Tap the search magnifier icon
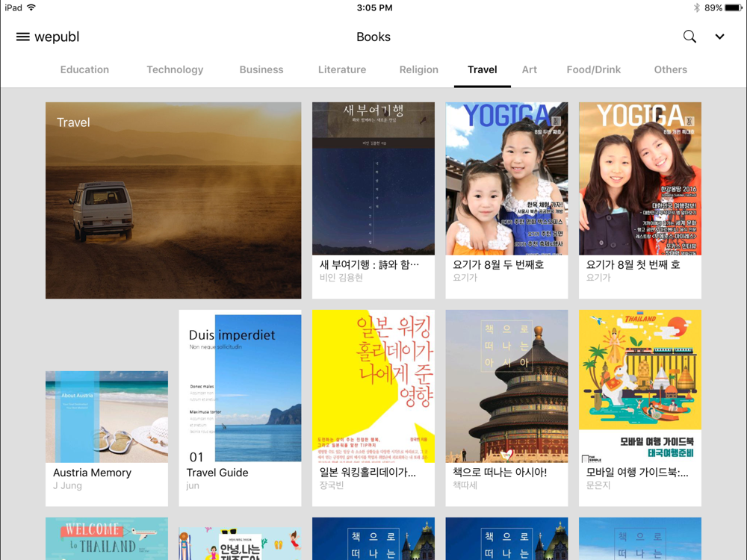This screenshot has height=560, width=747. 689,37
